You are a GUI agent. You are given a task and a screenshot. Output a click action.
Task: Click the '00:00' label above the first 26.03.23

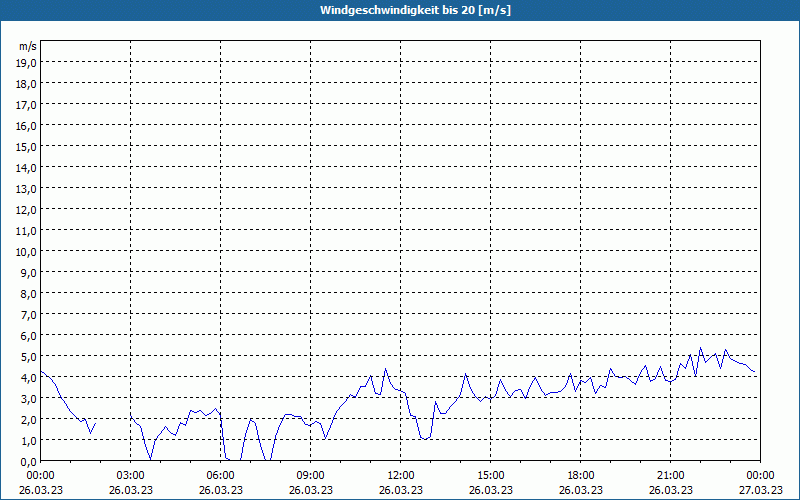tap(41, 476)
